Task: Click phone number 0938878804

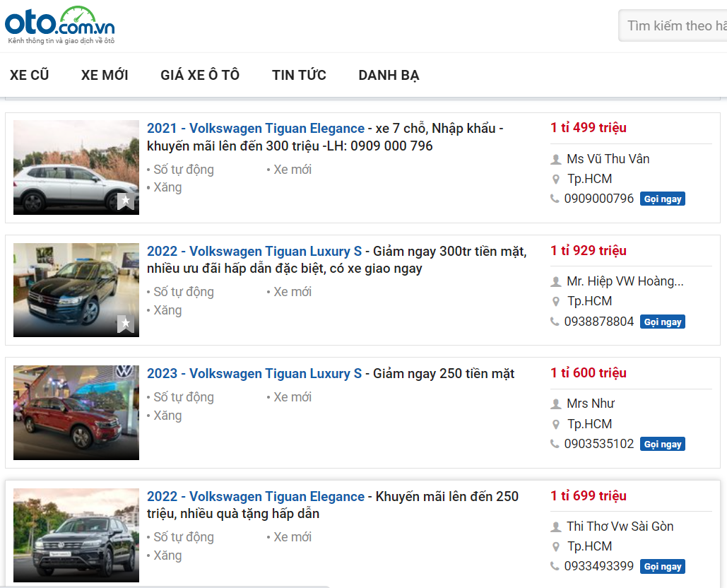Action: pos(598,322)
